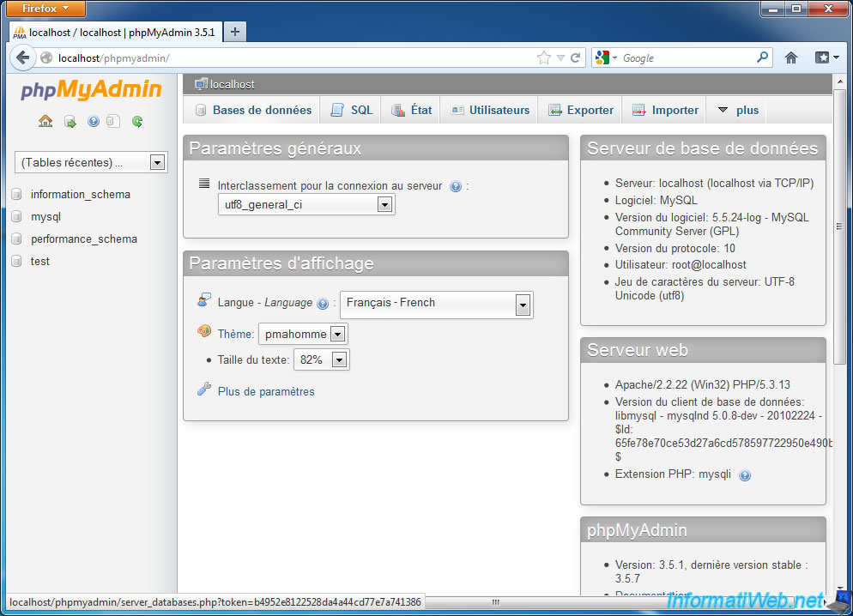Open the plus menu in the toolbar
The height and width of the screenshot is (616, 853).
(739, 110)
